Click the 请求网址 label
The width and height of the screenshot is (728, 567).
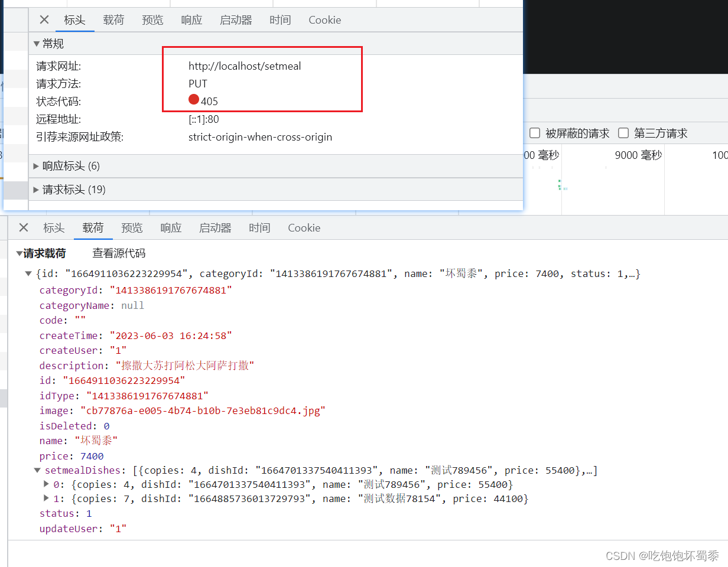point(58,66)
